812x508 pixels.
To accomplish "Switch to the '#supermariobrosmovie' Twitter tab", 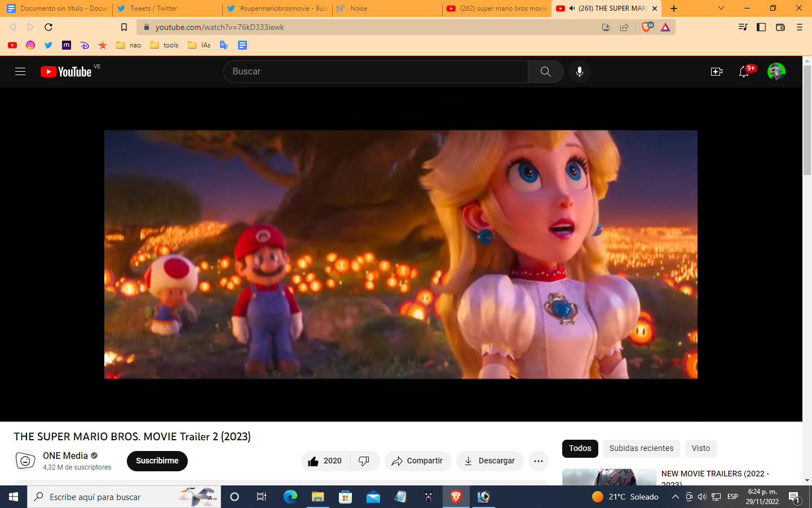I will pyautogui.click(x=277, y=8).
